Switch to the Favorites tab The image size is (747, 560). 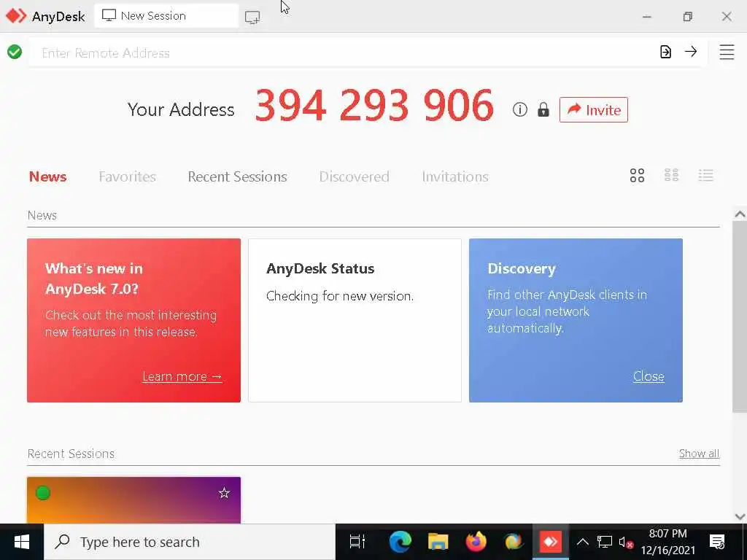tap(127, 176)
